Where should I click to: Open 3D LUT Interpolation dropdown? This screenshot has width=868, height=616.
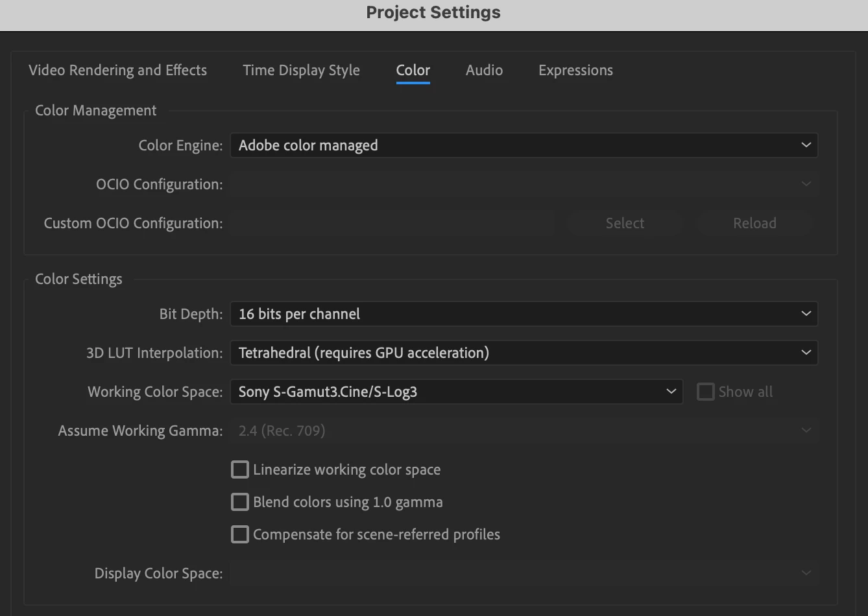click(x=523, y=353)
